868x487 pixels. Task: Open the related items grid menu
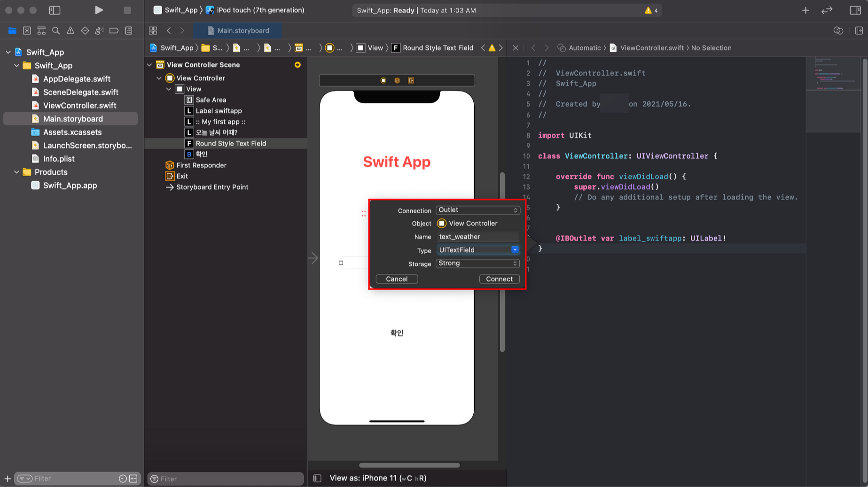[x=153, y=31]
